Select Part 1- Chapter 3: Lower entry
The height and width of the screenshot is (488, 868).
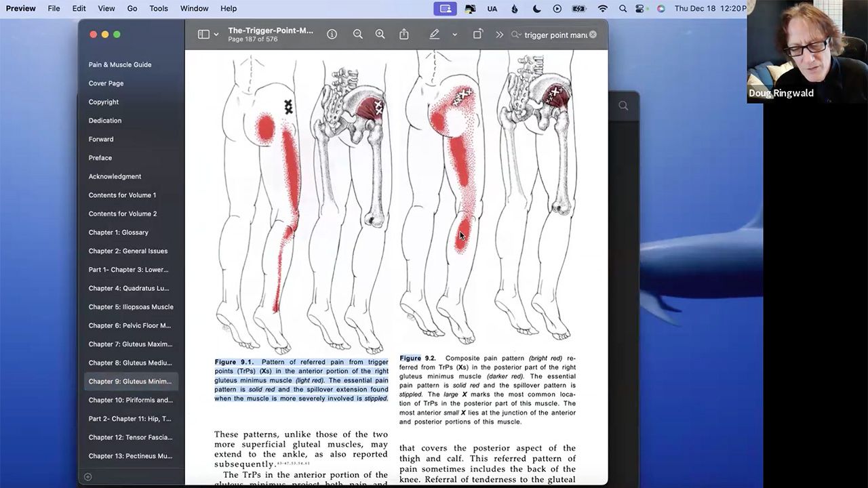point(129,270)
